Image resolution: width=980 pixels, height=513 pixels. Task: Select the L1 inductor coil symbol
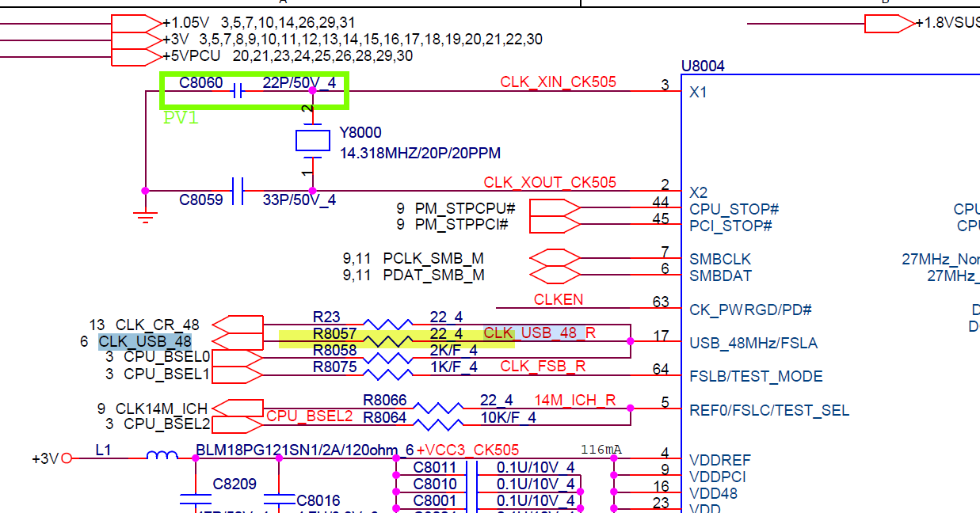(162, 455)
